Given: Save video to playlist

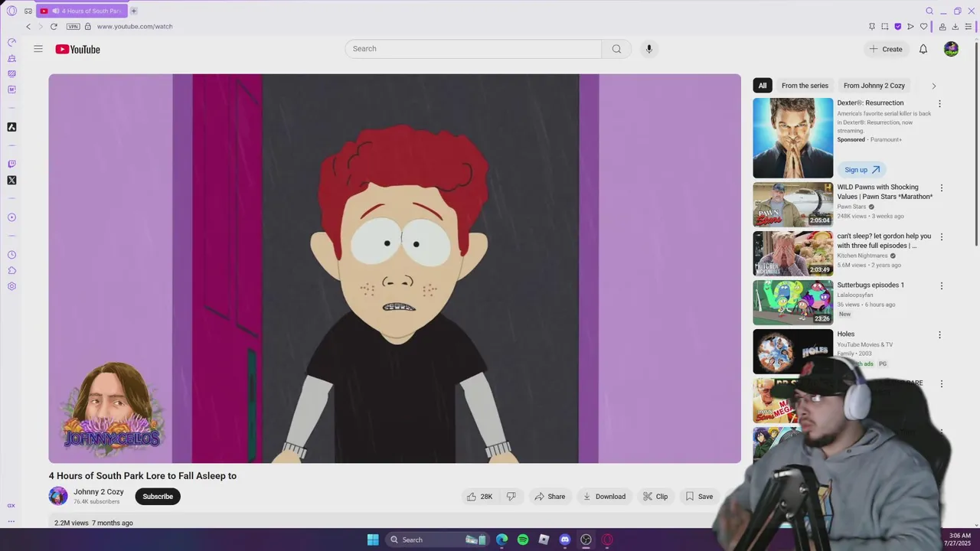Looking at the screenshot, I should 699,497.
